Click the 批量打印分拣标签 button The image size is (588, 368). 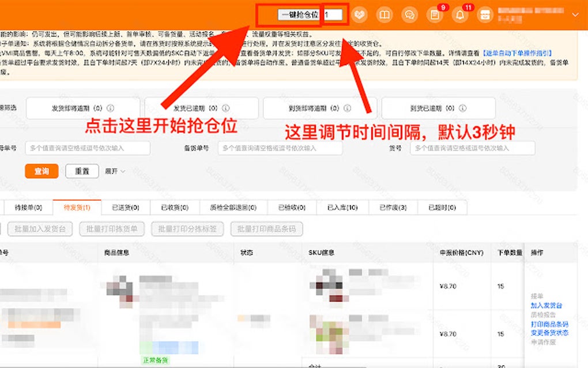click(187, 229)
